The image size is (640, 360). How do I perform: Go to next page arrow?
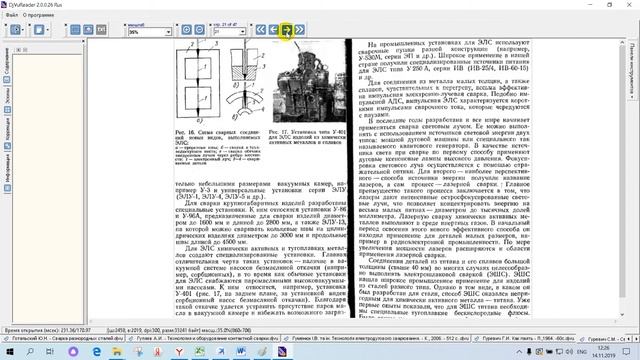tap(287, 30)
